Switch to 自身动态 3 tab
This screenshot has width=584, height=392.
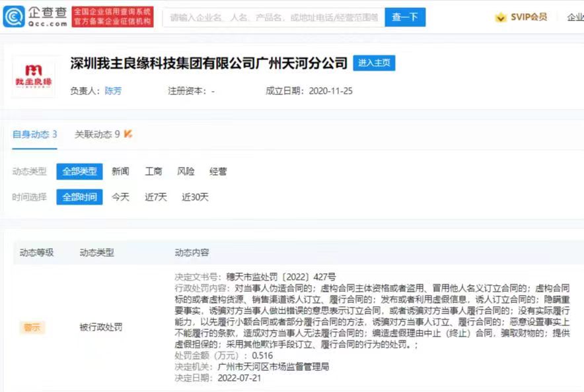click(x=34, y=134)
